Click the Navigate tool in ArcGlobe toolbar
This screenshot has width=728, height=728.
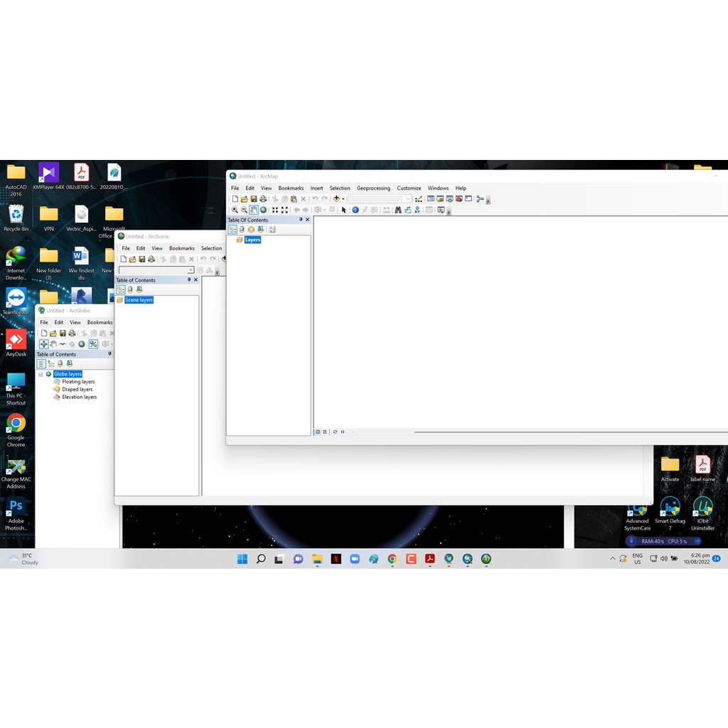[x=44, y=344]
